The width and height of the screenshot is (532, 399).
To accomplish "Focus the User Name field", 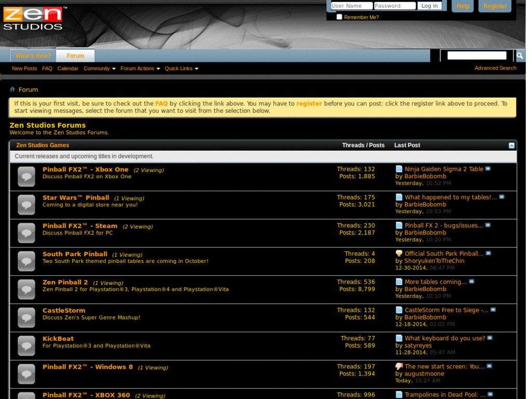I will point(352,6).
